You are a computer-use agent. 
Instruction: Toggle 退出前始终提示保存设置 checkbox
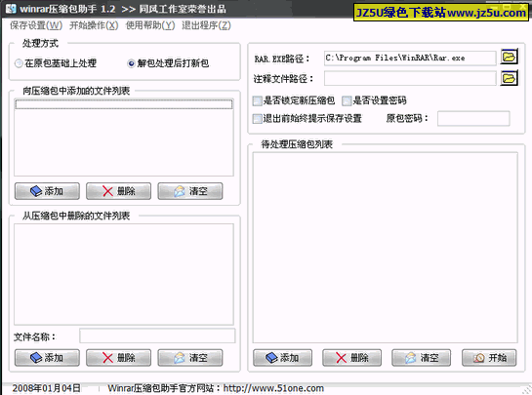[307, 118]
